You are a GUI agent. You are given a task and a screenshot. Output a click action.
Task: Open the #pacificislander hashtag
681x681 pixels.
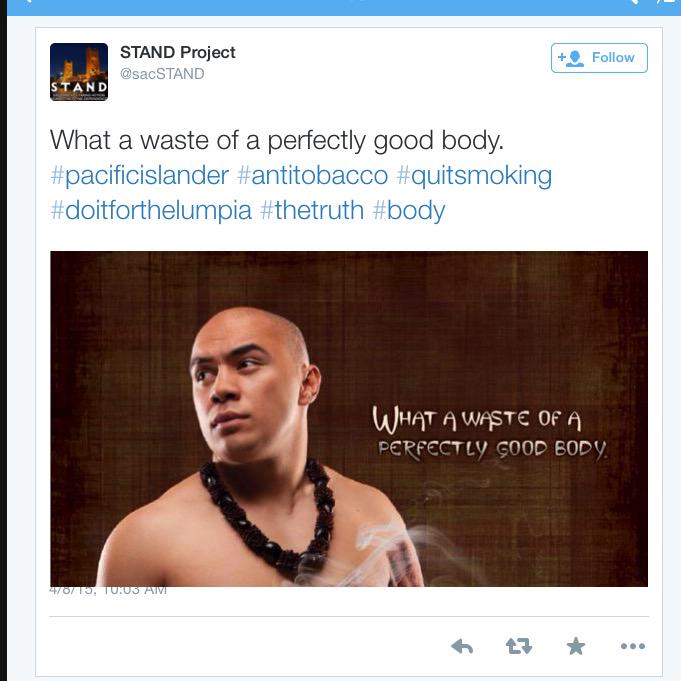[x=139, y=175]
